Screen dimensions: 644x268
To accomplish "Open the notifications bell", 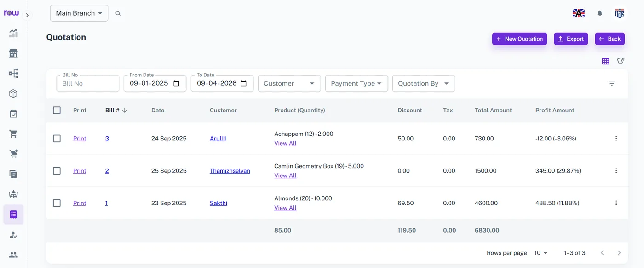I will 600,13.
